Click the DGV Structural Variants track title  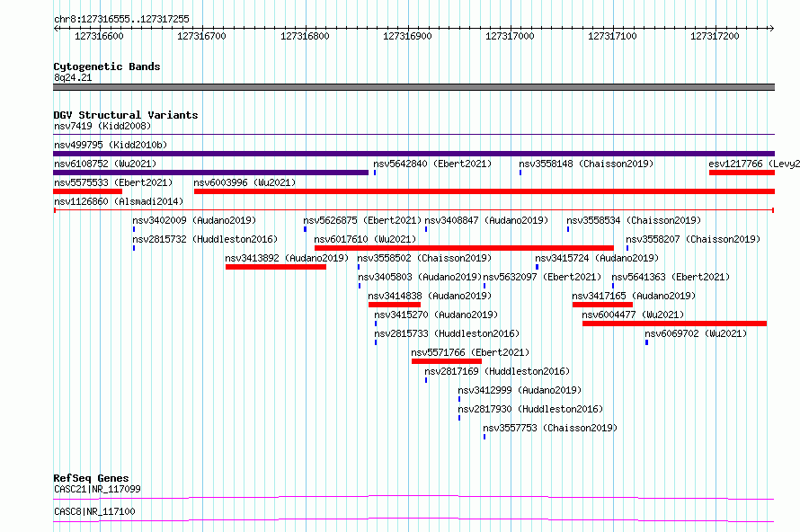(126, 115)
